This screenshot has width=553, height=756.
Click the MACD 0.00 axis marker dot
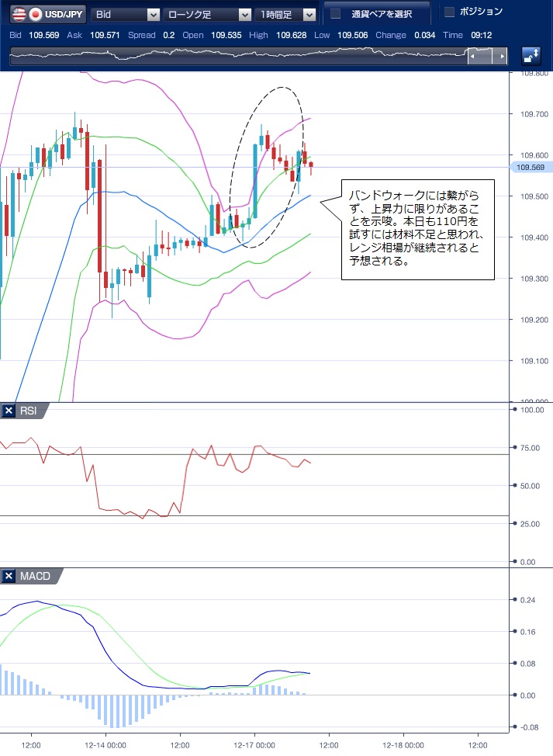[513, 695]
